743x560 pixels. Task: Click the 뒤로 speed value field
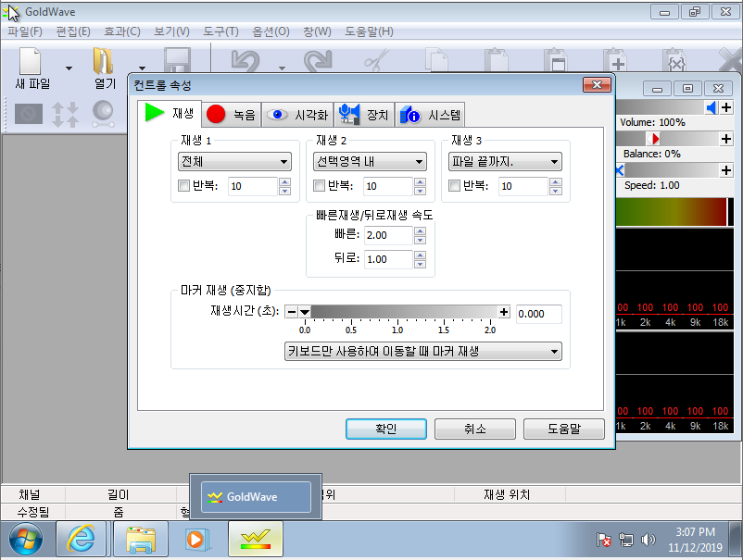[388, 259]
